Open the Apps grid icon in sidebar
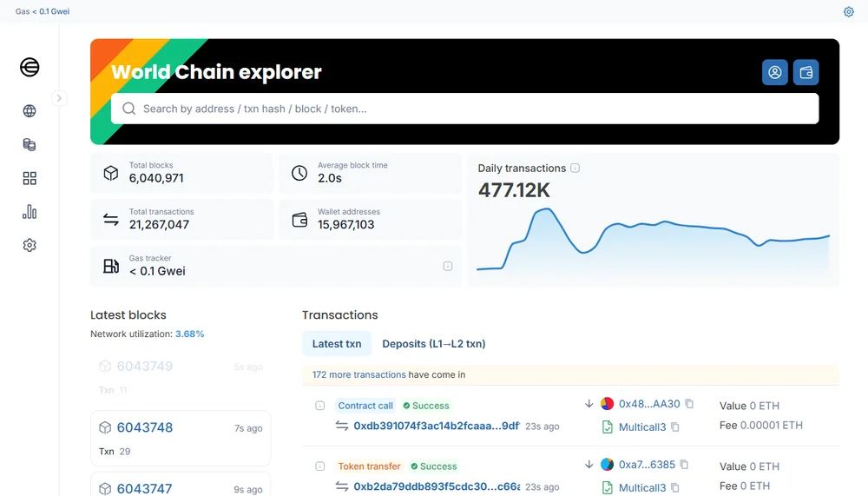 pyautogui.click(x=30, y=178)
